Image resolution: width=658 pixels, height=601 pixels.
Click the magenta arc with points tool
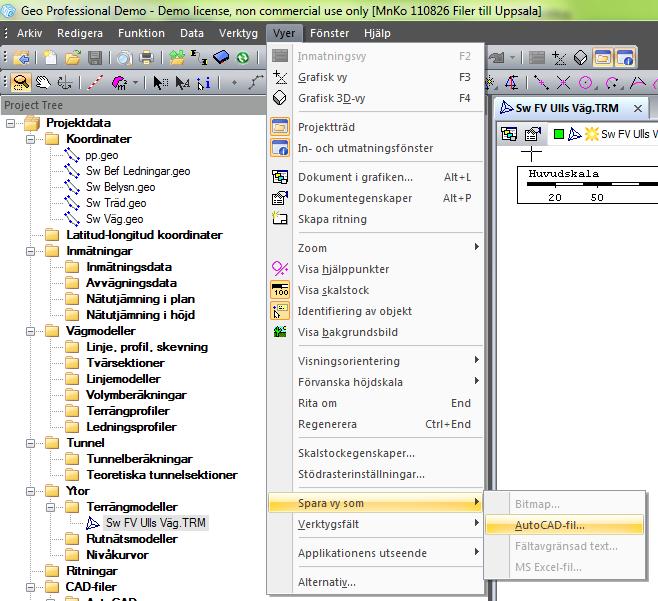(612, 83)
